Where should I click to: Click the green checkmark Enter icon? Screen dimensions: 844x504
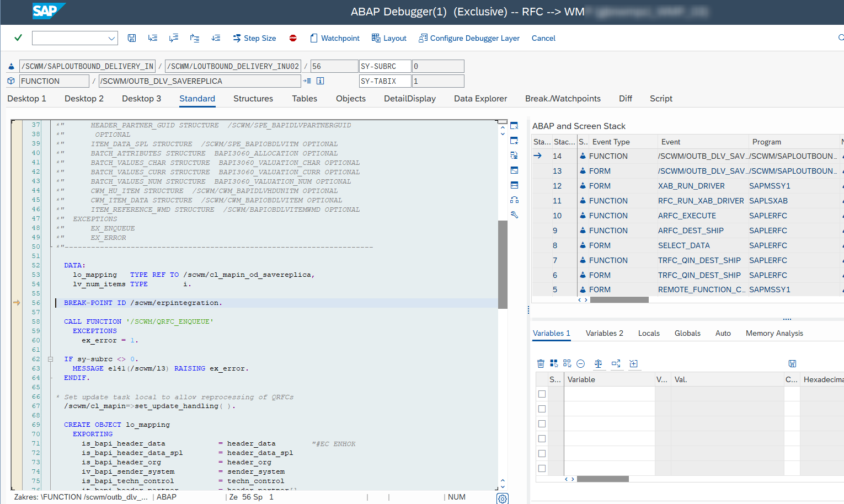(x=18, y=37)
